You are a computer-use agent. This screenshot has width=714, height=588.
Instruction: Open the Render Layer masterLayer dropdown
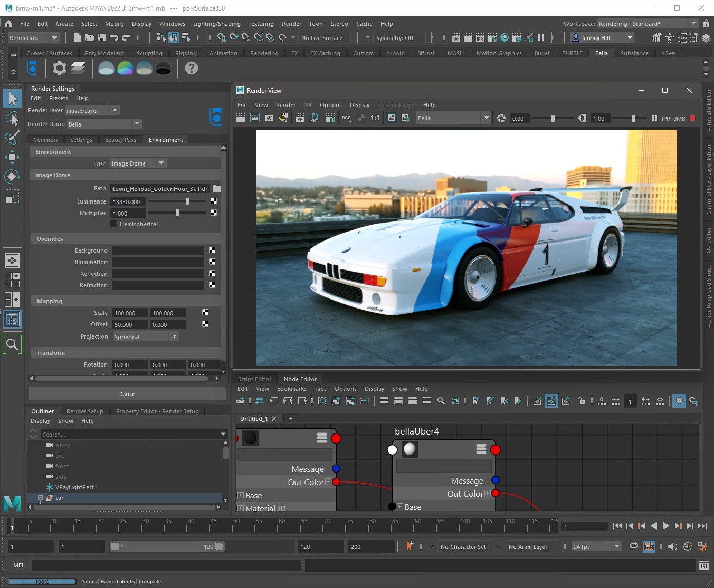[92, 110]
